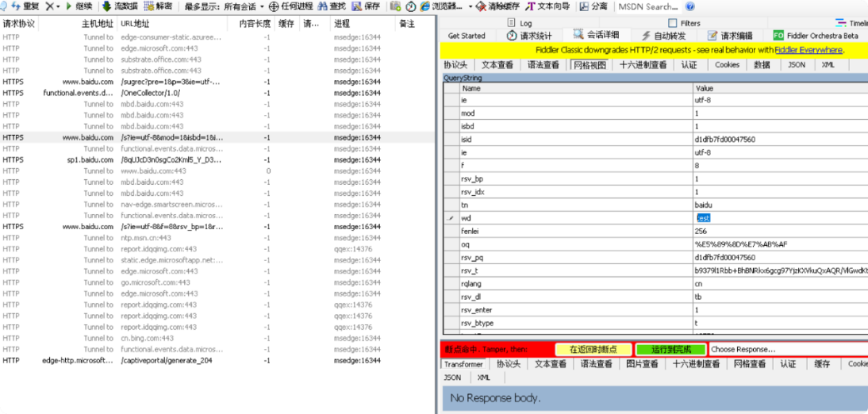This screenshot has width=868, height=414.
Task: Open the 文本向导 TextWizard tool
Action: (x=547, y=6)
